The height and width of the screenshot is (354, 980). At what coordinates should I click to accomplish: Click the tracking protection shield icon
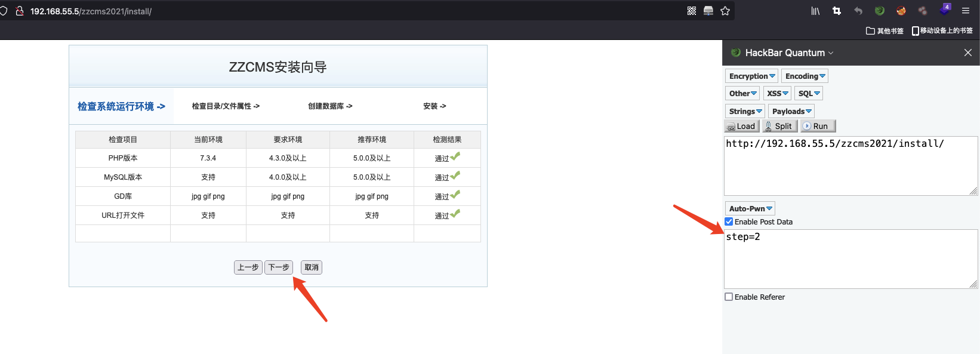click(x=3, y=11)
